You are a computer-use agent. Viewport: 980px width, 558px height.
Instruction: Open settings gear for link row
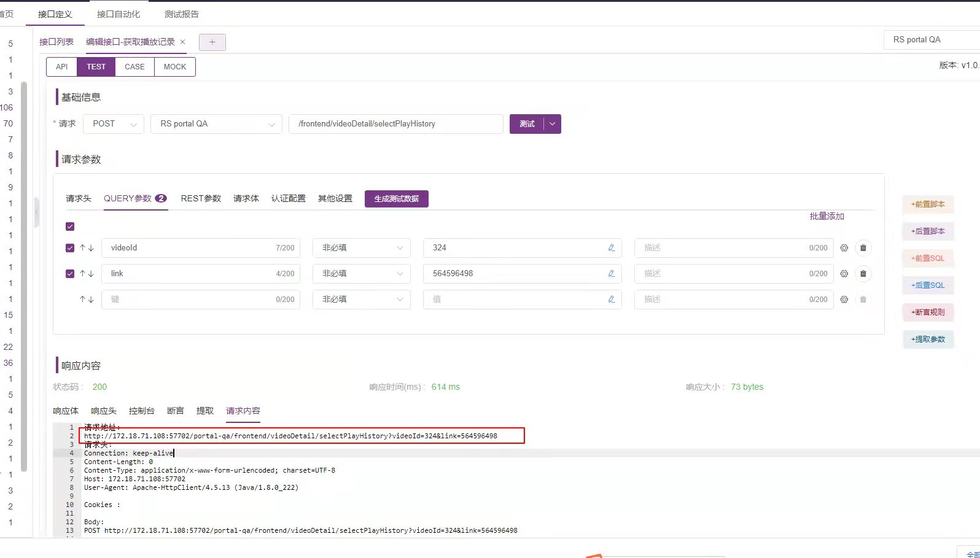coord(844,274)
